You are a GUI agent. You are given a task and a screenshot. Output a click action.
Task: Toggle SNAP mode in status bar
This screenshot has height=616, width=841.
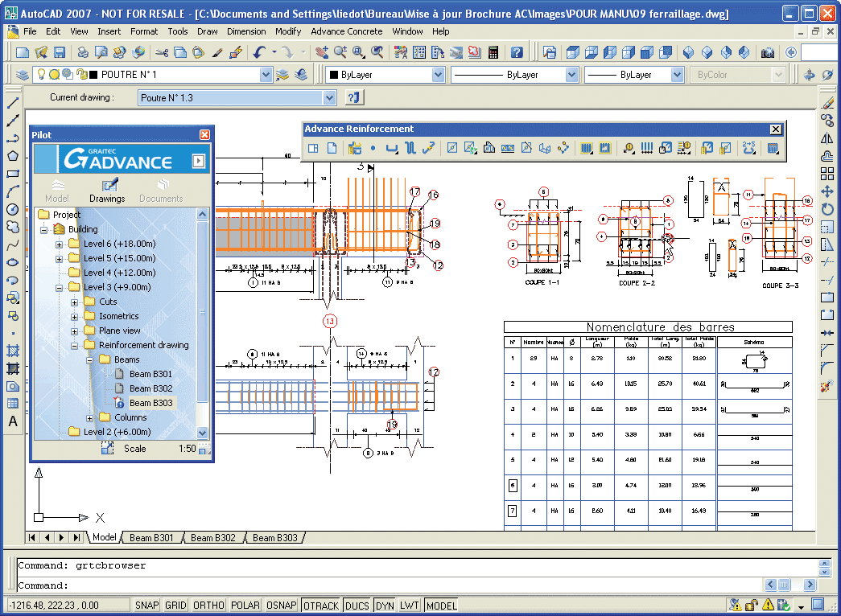click(x=146, y=606)
